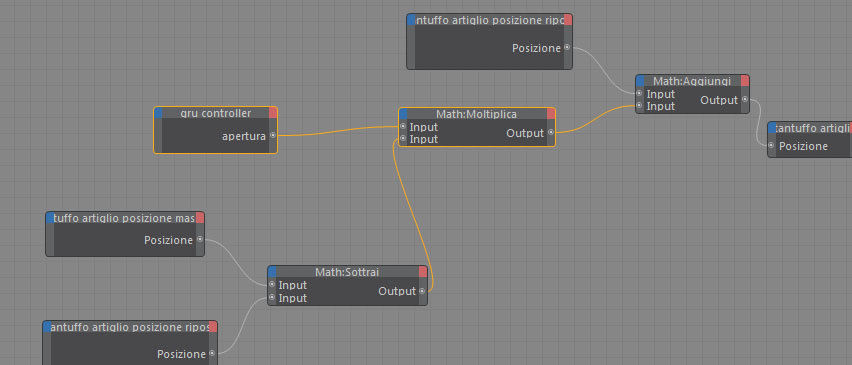Open blue corner of 'tantuffo artigli' node

[772, 128]
